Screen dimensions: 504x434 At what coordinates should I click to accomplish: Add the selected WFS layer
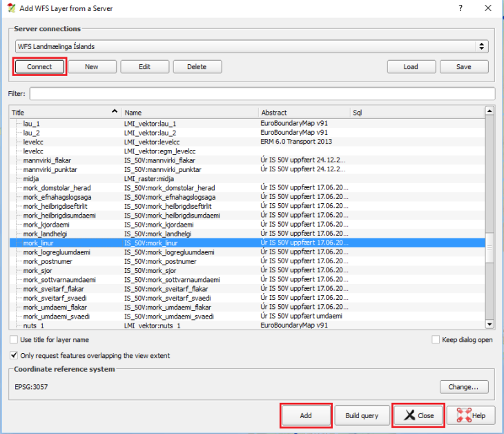click(x=306, y=415)
